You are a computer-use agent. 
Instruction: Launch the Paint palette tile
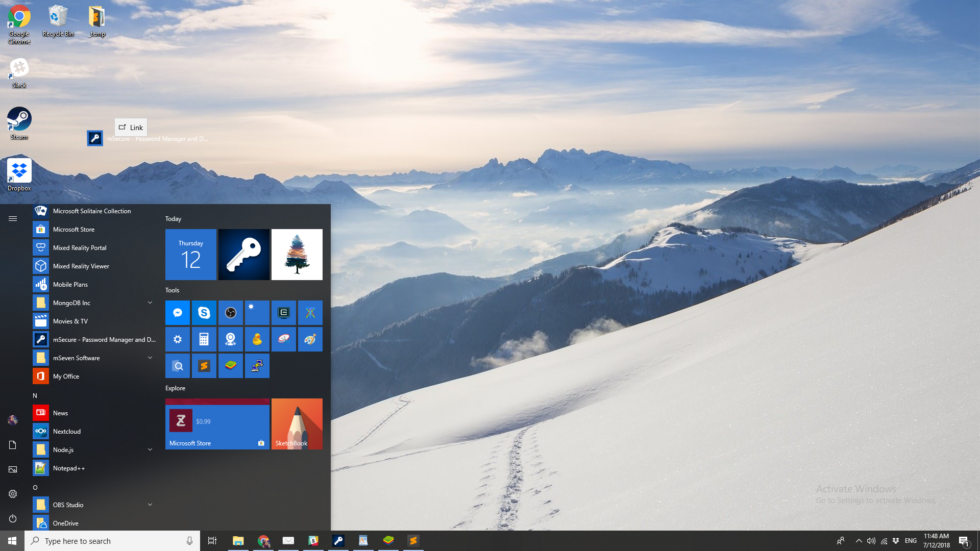[310, 339]
